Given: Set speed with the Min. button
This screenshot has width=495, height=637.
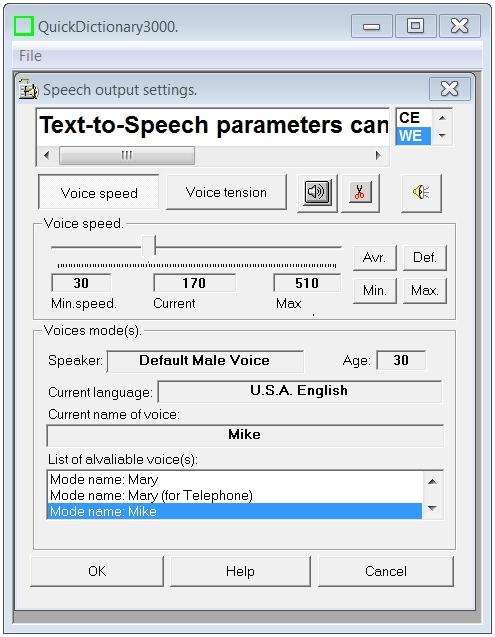Looking at the screenshot, I should point(374,290).
